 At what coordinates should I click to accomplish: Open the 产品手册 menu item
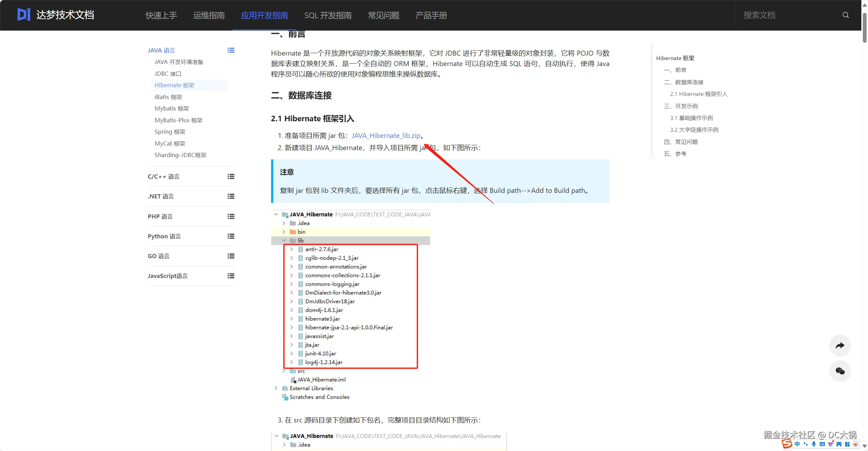click(431, 15)
